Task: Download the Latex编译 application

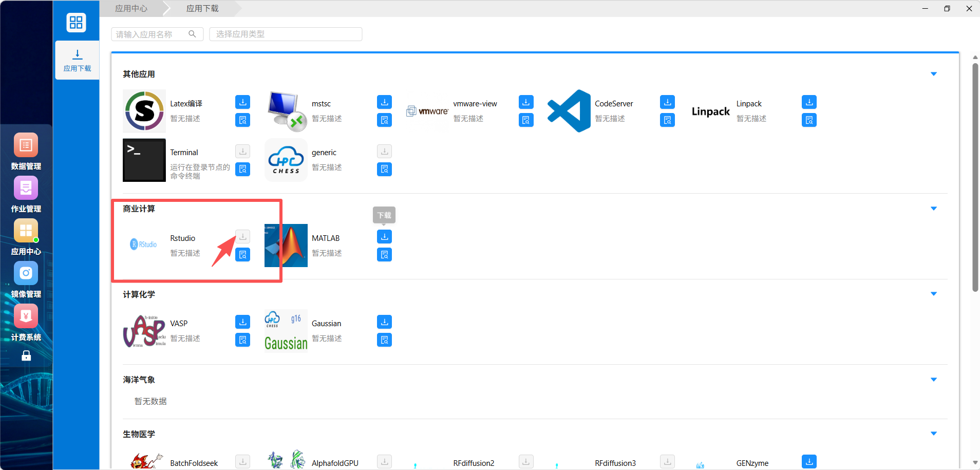Action: click(243, 102)
